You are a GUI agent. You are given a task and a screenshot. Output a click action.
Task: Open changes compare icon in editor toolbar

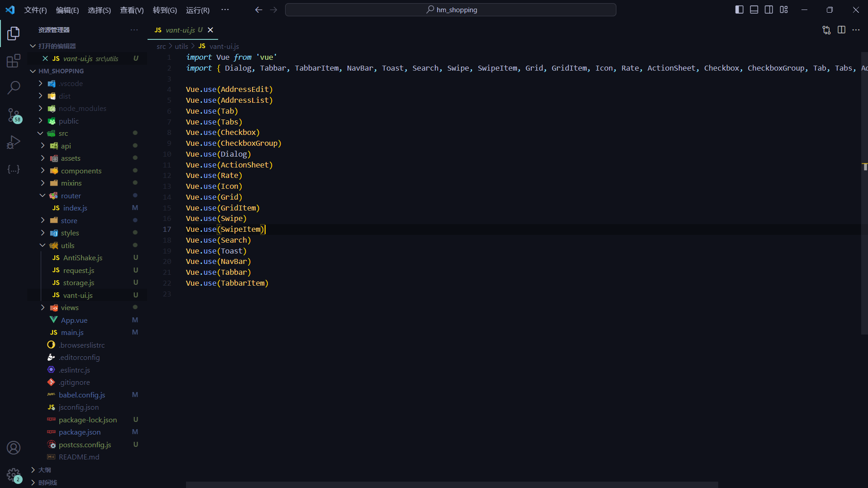coord(826,30)
